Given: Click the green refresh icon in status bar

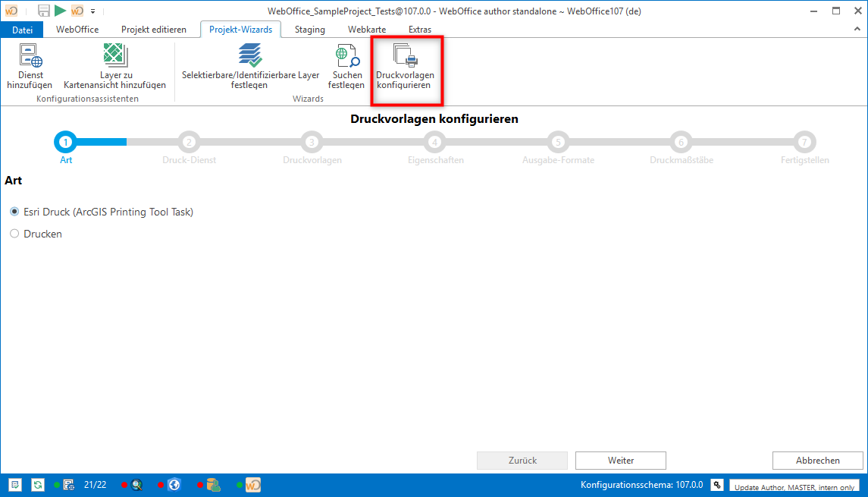Looking at the screenshot, I should 38,486.
